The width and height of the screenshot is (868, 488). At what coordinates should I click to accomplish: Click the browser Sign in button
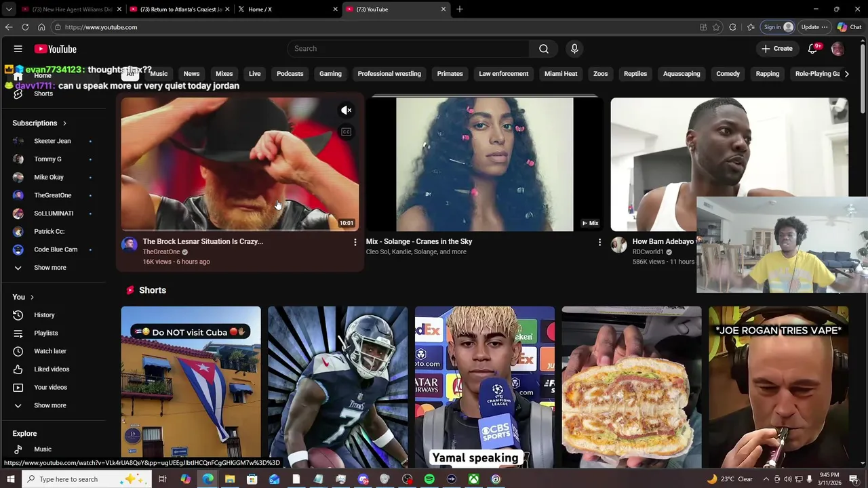pos(778,27)
